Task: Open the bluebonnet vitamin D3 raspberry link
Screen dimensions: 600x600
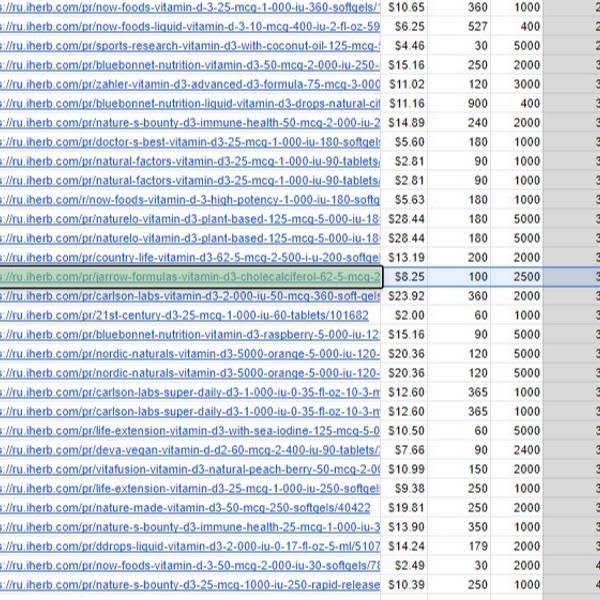Action: [x=190, y=334]
